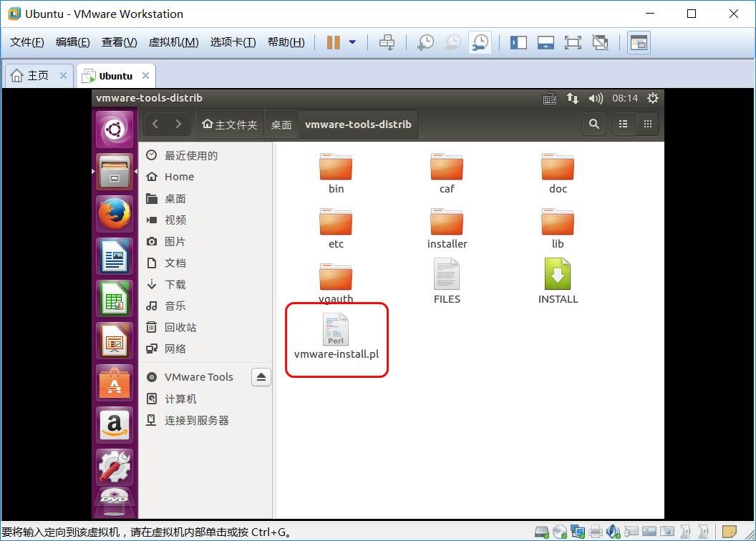Navigate to 主文件夹 in path bar

[230, 125]
